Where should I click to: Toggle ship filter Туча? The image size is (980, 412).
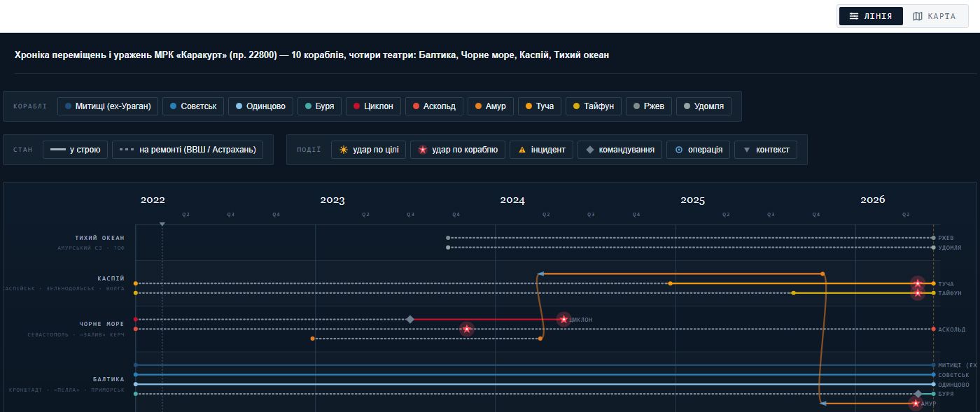pos(539,106)
